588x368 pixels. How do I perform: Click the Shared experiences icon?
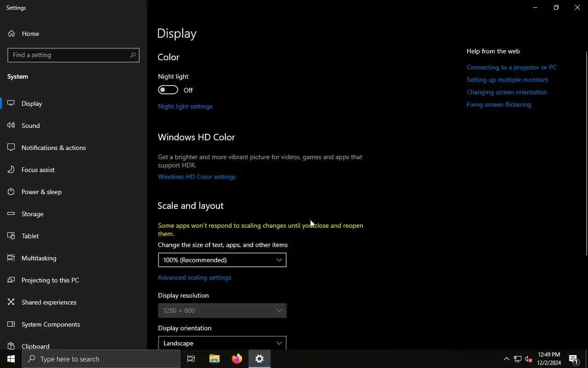click(x=11, y=302)
